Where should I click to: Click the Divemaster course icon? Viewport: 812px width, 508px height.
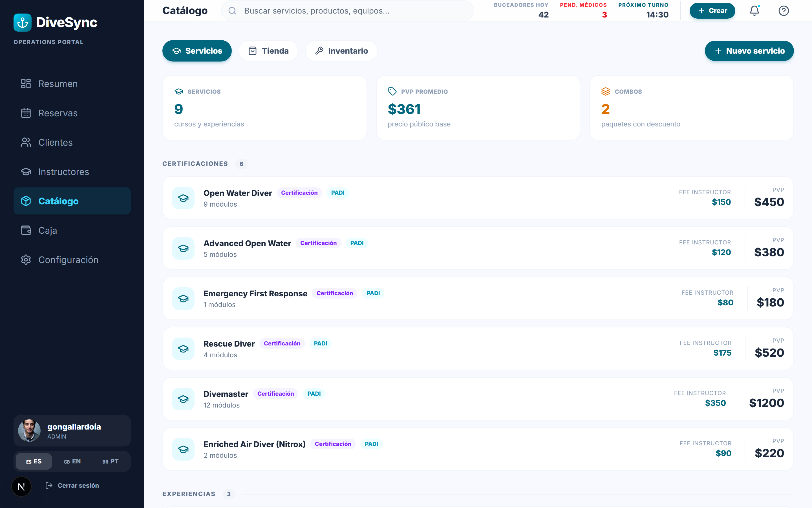183,399
